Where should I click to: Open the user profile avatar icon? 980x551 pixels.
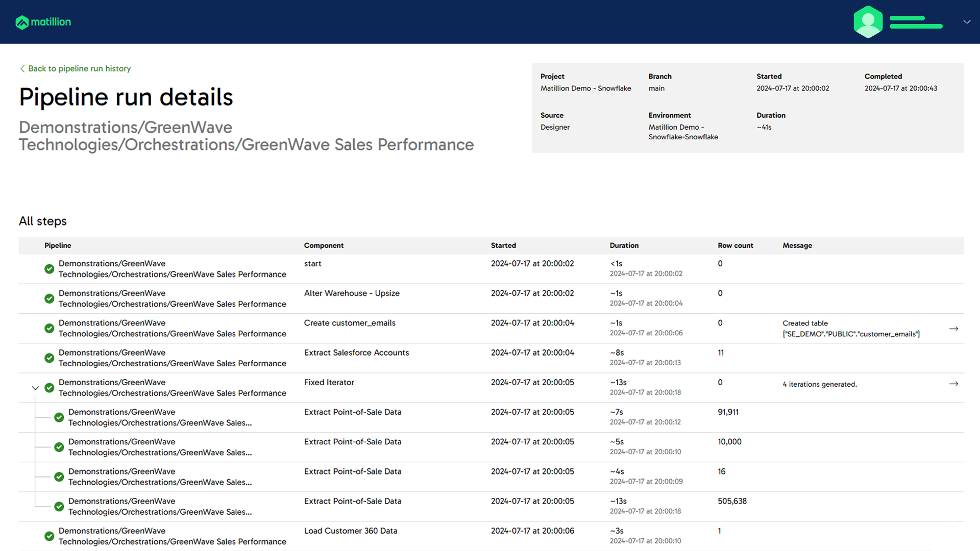pyautogui.click(x=868, y=22)
